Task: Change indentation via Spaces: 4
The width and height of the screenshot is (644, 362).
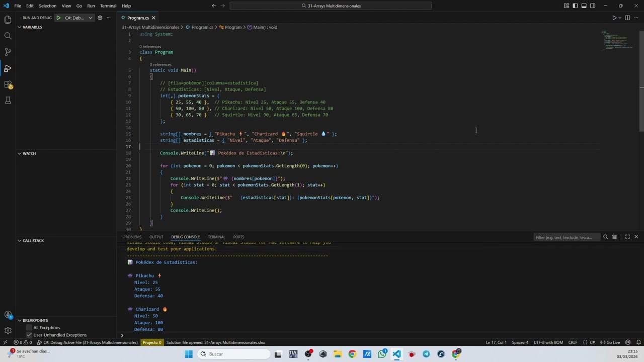Action: click(x=520, y=342)
